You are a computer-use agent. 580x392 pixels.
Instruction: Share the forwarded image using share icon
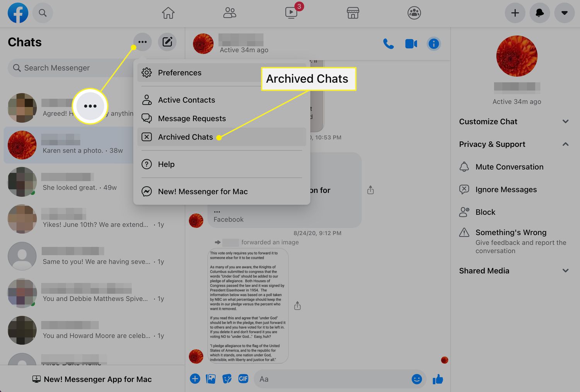(297, 306)
